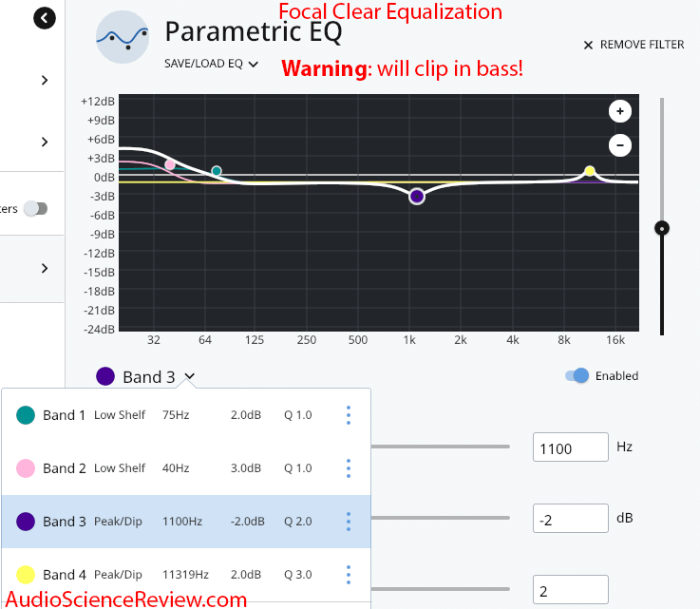The image size is (700, 609).
Task: Click the frequency field showing 1100
Action: [571, 447]
